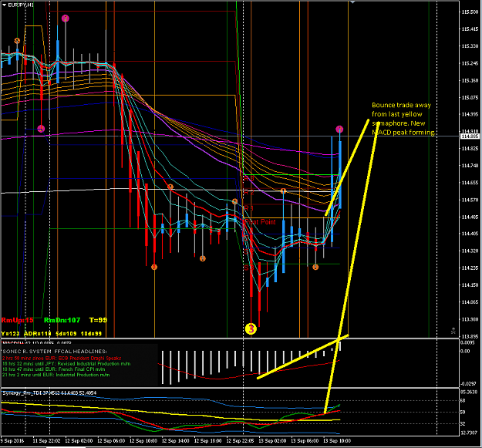Select the chart shift triangle on top edge
The width and height of the screenshot is (482, 448).
pyautogui.click(x=352, y=2)
